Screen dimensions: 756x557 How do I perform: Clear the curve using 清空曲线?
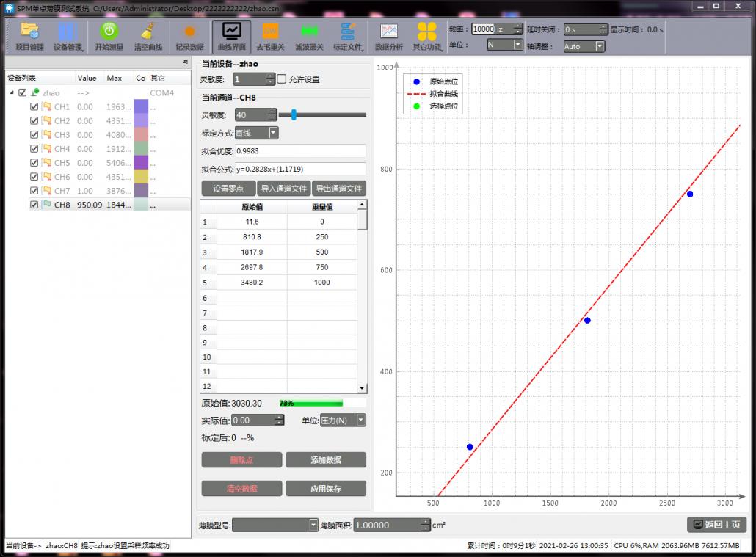(x=148, y=37)
